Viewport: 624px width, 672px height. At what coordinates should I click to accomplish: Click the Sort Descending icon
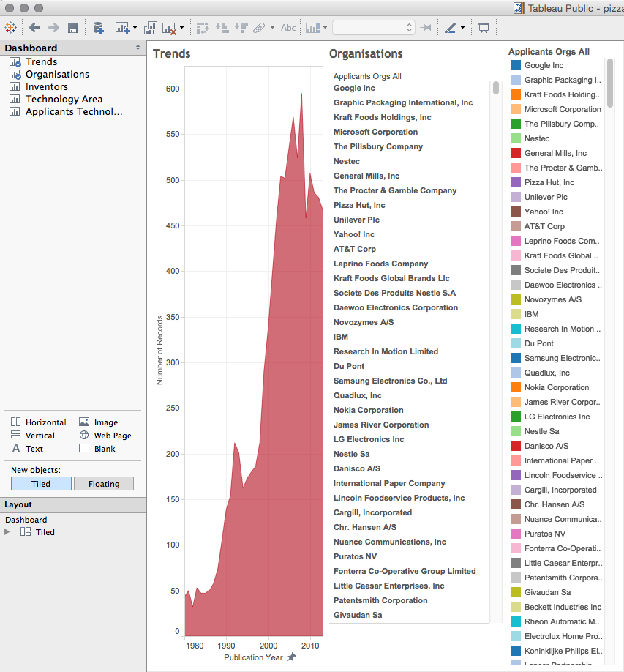(x=241, y=28)
